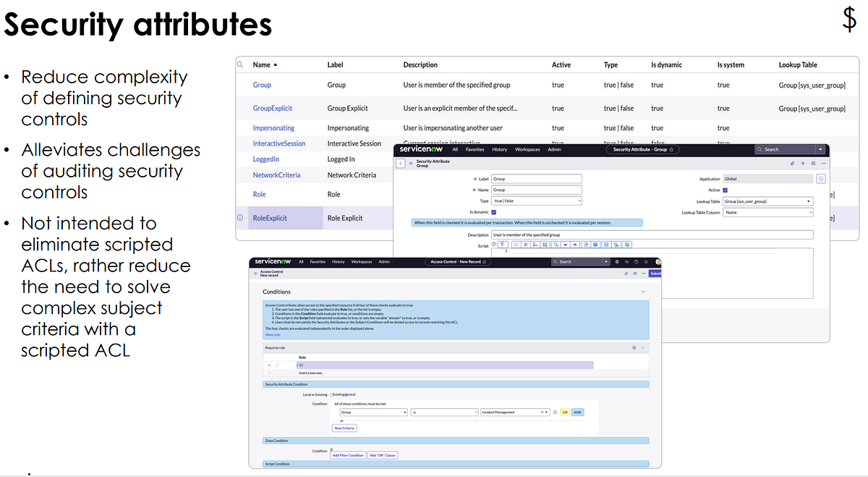Viewport: 868px width, 477px height.
Task: Star the 'Security Attribute - Group' record as favorite
Action: [671, 149]
